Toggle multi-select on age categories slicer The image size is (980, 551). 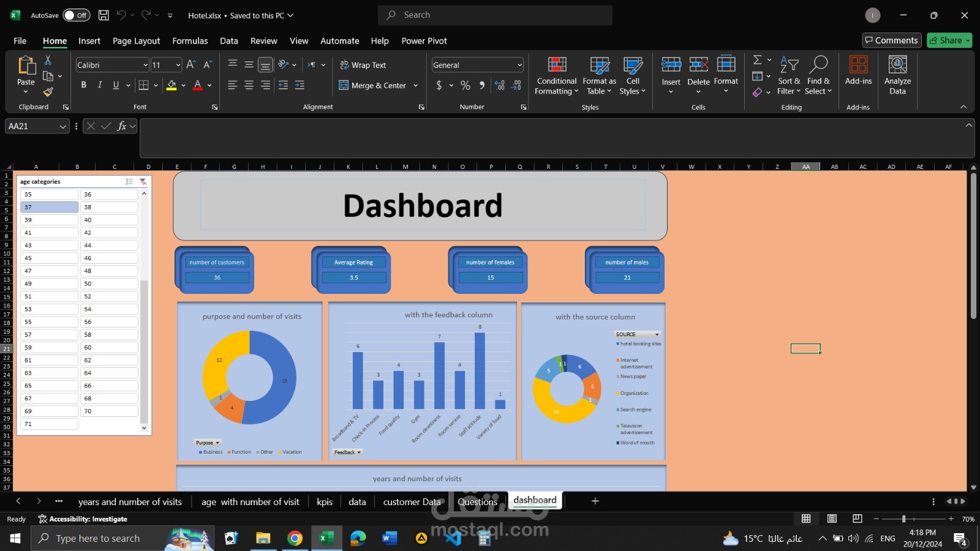click(129, 182)
